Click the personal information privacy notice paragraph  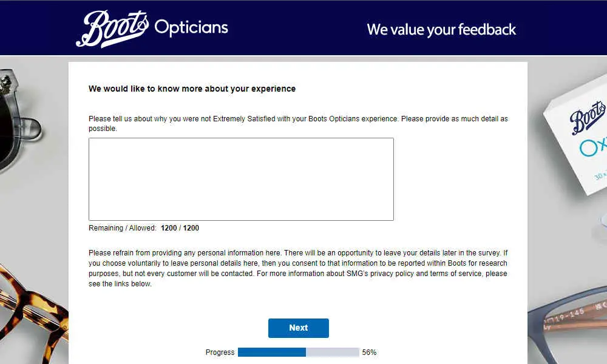click(297, 268)
